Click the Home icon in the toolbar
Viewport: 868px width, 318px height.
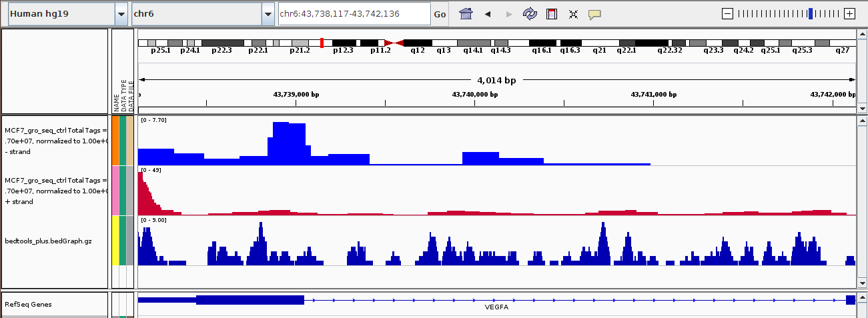[466, 13]
